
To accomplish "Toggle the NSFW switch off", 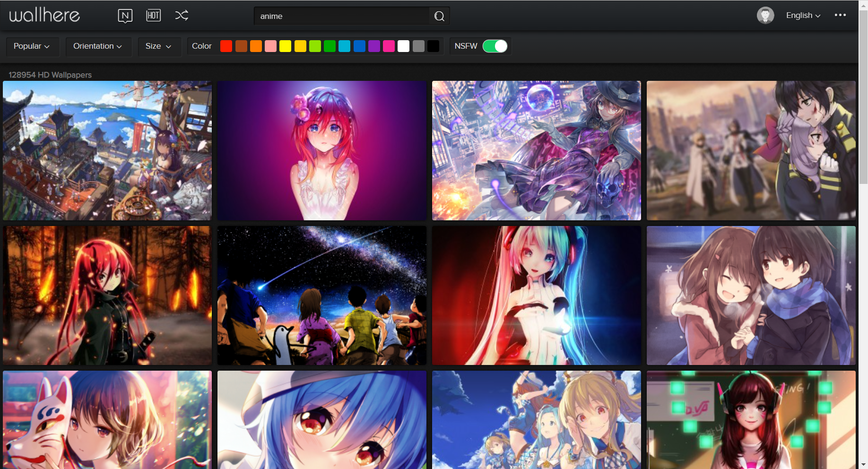I will (x=495, y=46).
